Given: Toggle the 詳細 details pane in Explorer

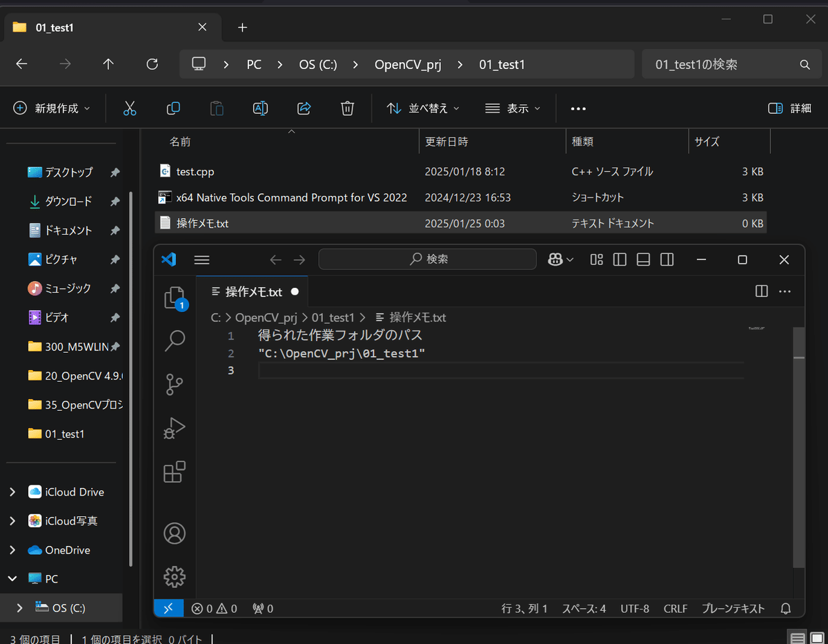Looking at the screenshot, I should 790,108.
